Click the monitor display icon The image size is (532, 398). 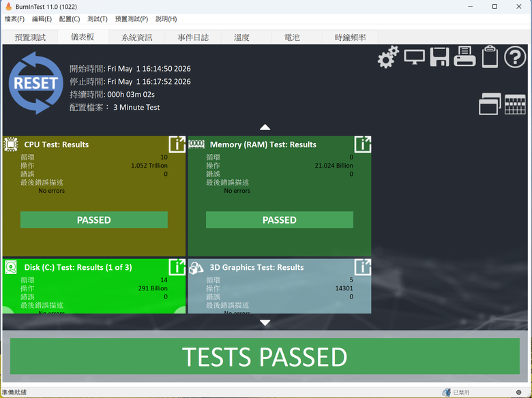tap(414, 57)
